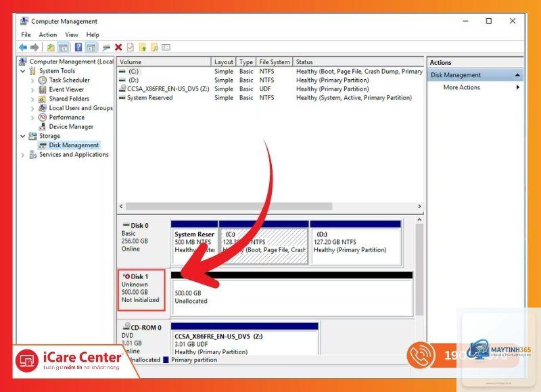This screenshot has height=392, width=541.
Task: Click the folder with magnifier icon
Action: pos(154,47)
